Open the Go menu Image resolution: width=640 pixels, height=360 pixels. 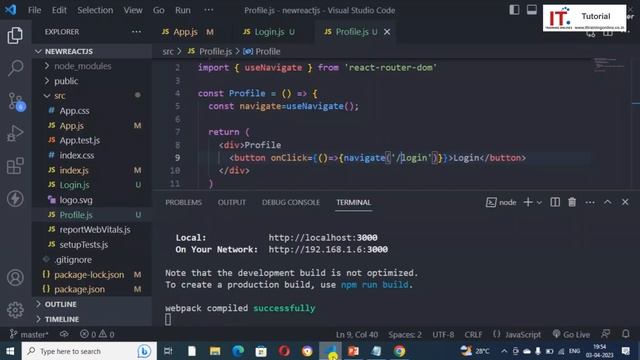pos(159,10)
